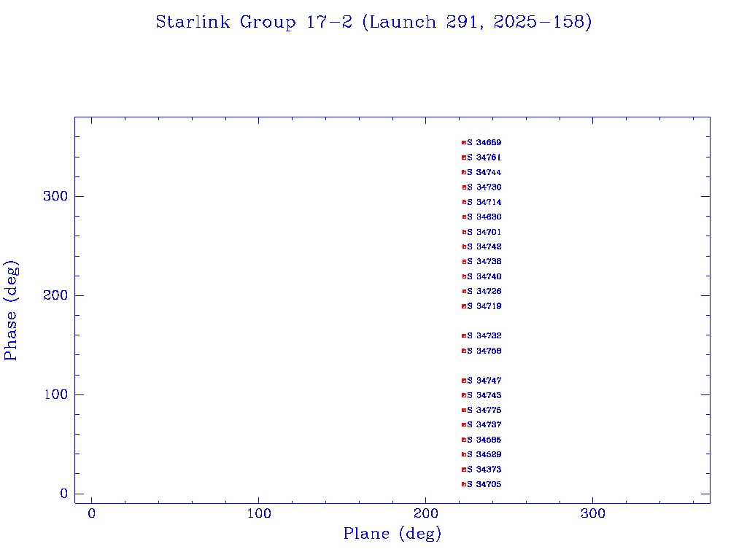Viewport: 747px width, 560px height.
Task: Click the red marker for S 34775
Action: click(464, 411)
